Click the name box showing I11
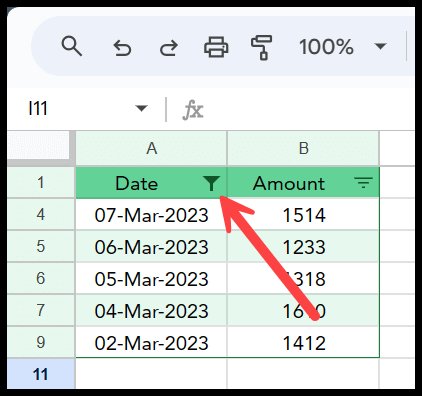The height and width of the screenshot is (396, 422). pyautogui.click(x=38, y=108)
